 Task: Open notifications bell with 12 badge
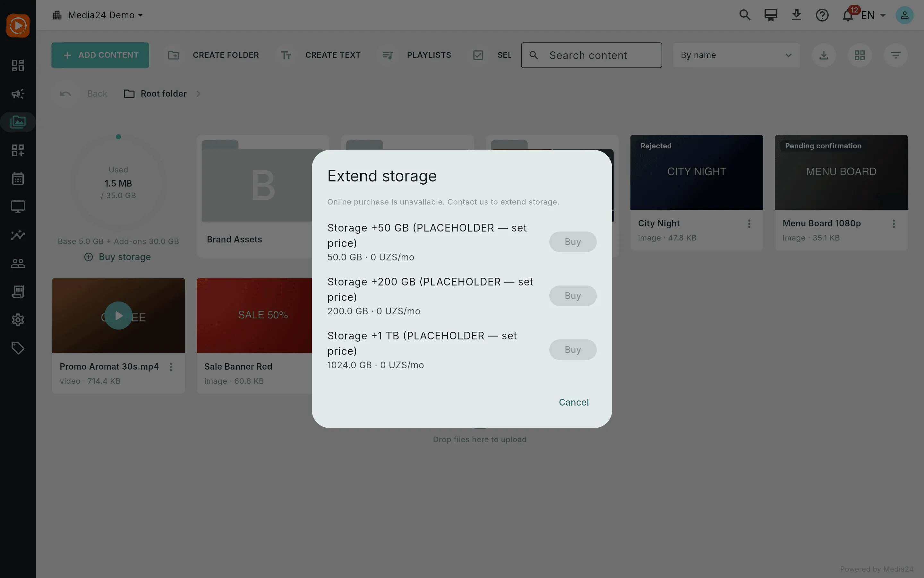pyautogui.click(x=848, y=15)
